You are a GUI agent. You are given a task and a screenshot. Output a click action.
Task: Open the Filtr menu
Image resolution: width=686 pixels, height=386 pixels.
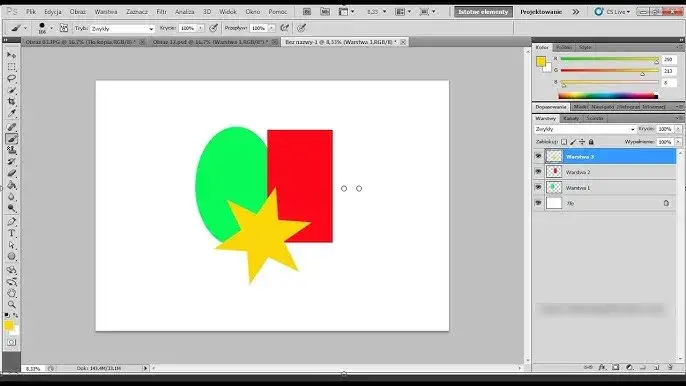pos(161,12)
